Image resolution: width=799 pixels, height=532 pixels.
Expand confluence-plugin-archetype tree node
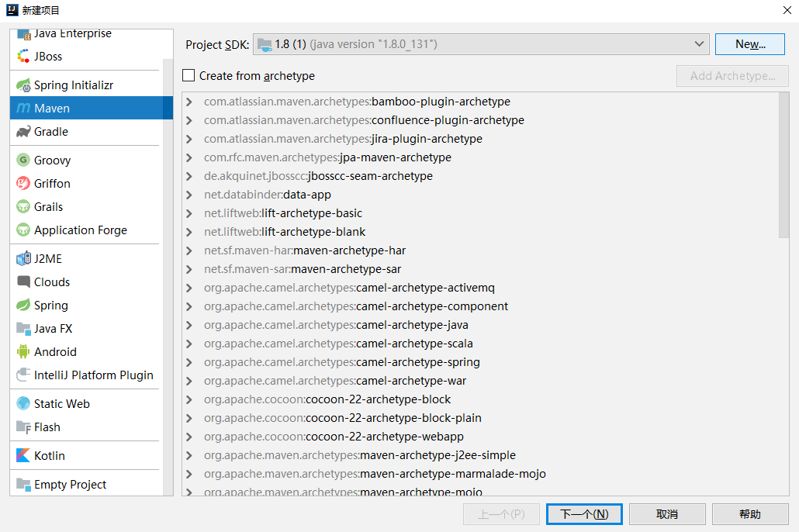(x=189, y=120)
